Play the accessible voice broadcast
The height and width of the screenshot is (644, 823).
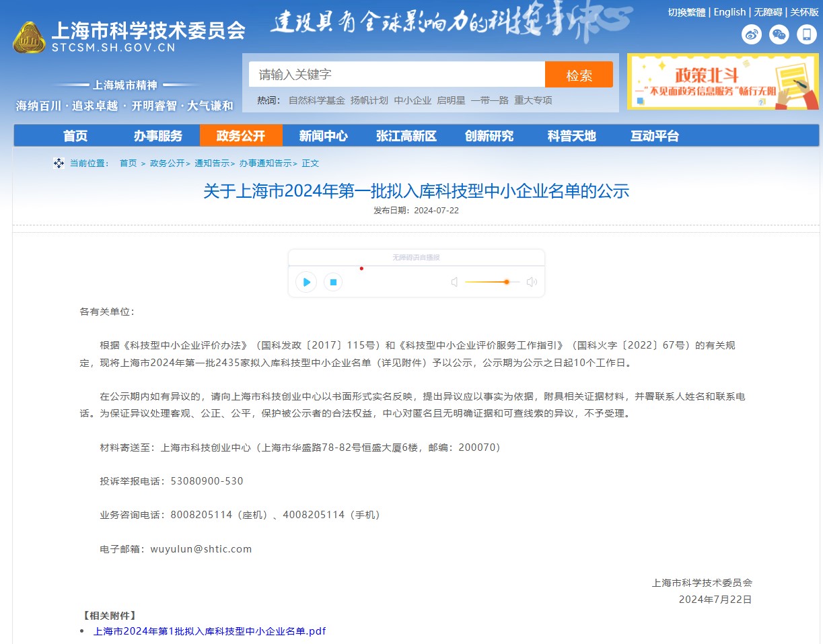(x=306, y=282)
